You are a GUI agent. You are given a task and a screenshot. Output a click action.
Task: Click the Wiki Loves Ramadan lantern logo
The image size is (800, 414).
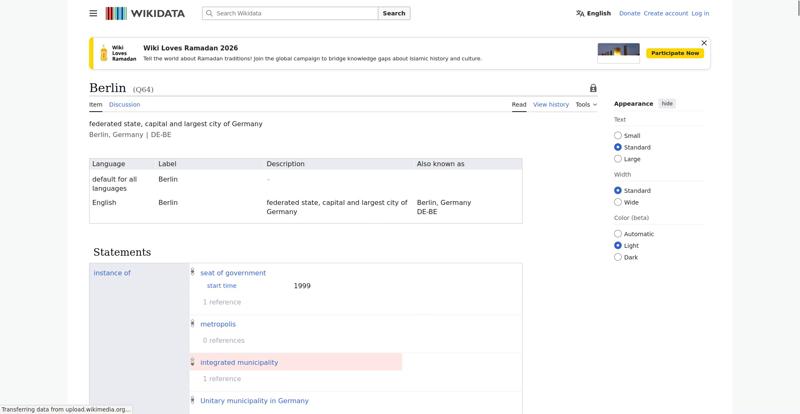coord(104,53)
